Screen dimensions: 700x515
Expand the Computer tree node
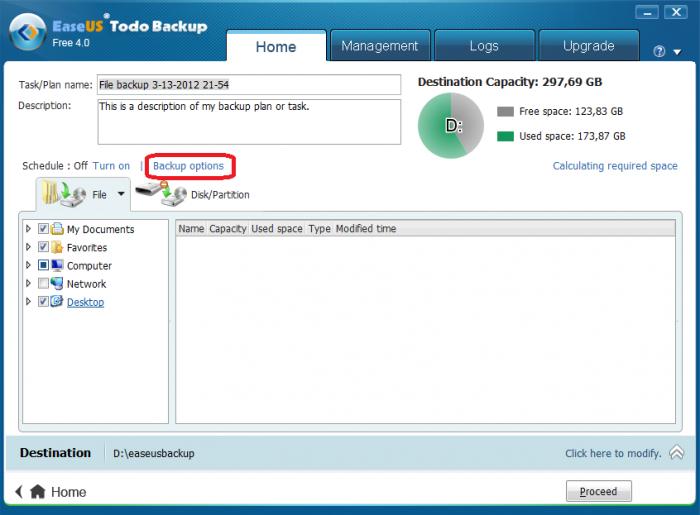tap(29, 265)
